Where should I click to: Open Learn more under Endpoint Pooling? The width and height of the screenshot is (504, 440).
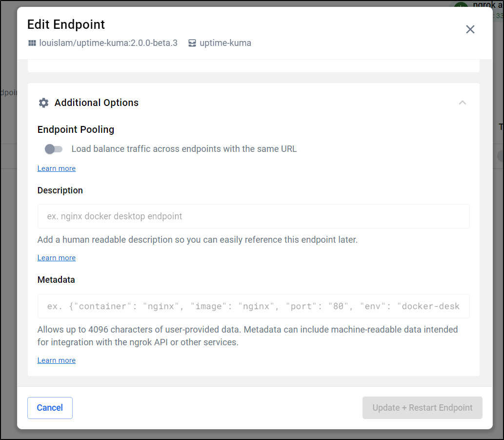tap(57, 168)
